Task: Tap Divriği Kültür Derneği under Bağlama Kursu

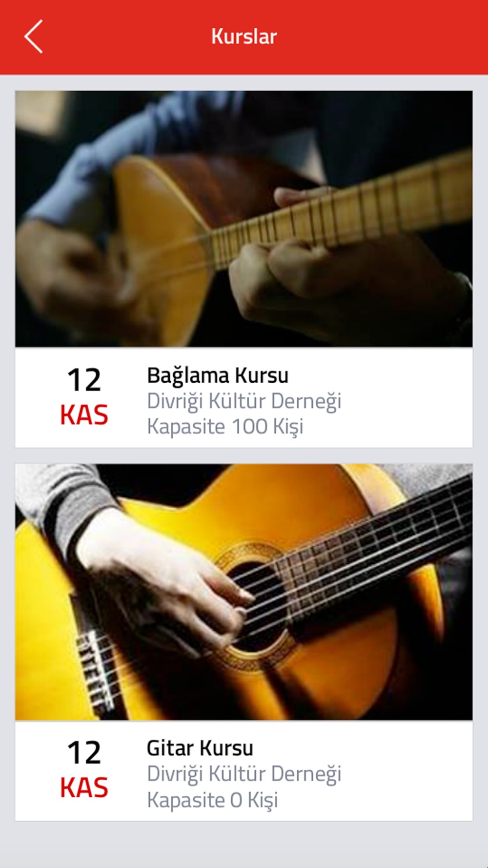Action: click(x=244, y=401)
